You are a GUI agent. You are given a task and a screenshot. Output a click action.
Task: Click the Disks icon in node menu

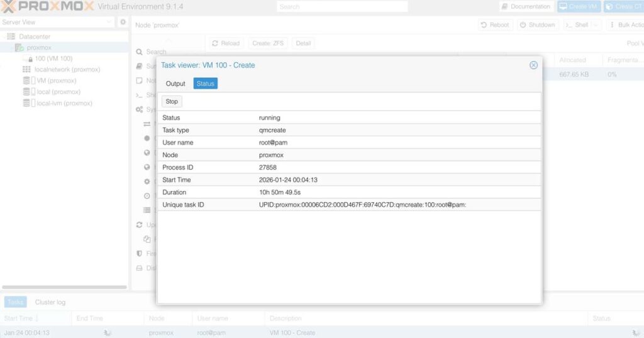click(139, 268)
